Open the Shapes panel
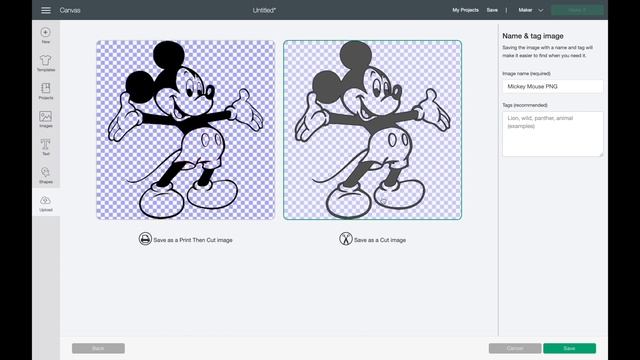640x360 pixels. (46, 175)
